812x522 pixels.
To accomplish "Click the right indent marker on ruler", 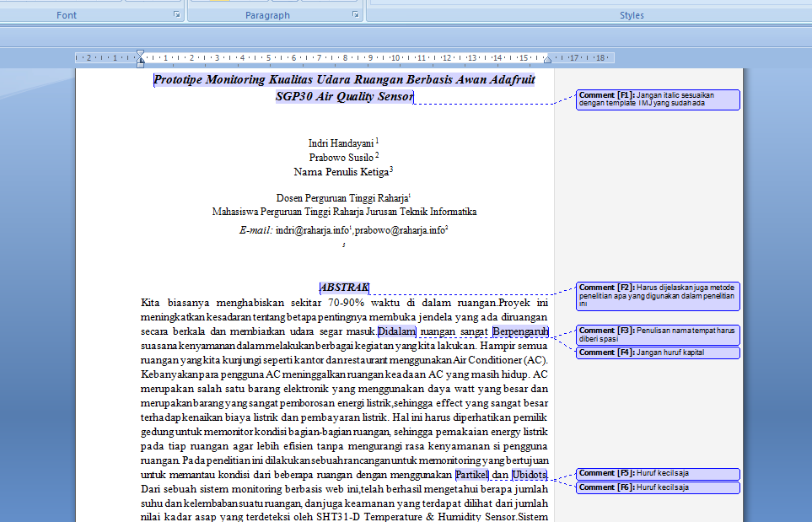I will click(547, 61).
